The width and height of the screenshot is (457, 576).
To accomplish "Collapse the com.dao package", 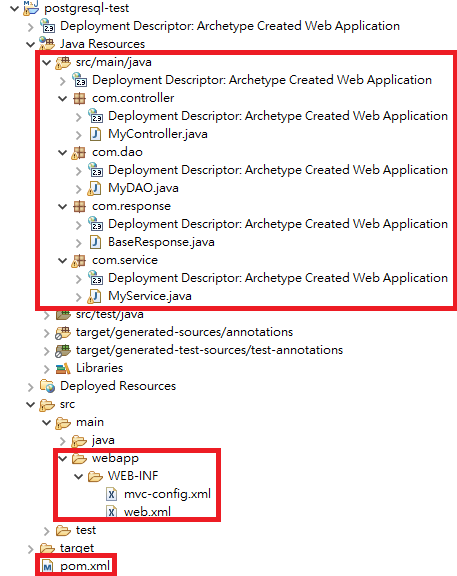I will pyautogui.click(x=63, y=152).
